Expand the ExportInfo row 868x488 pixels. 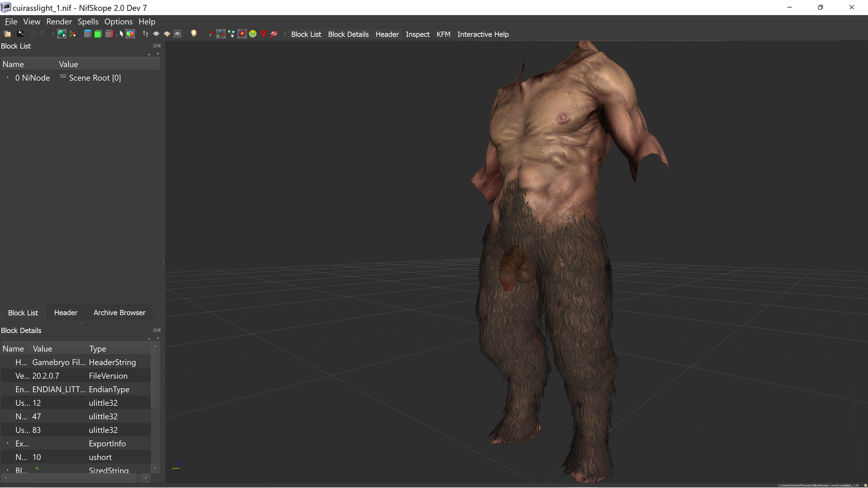[8, 443]
